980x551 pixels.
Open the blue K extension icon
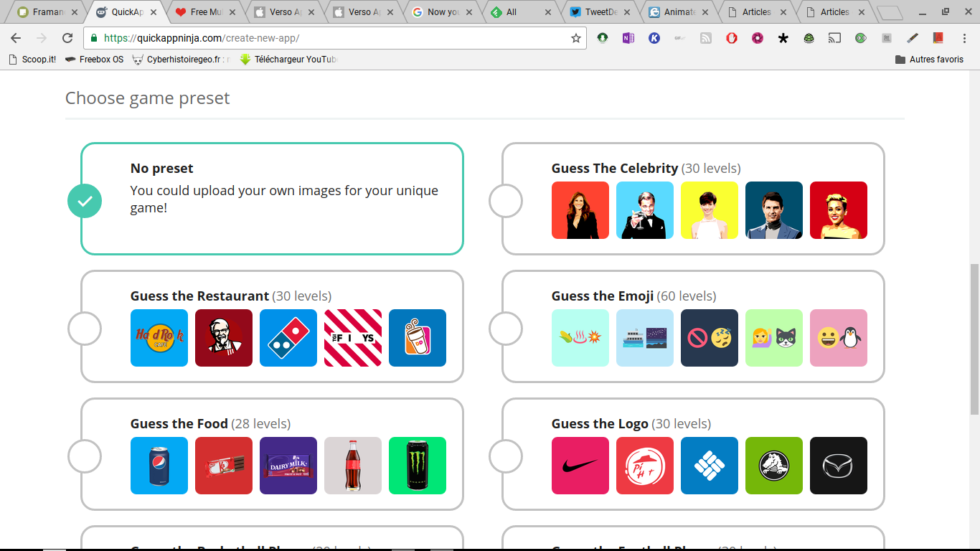coord(654,38)
